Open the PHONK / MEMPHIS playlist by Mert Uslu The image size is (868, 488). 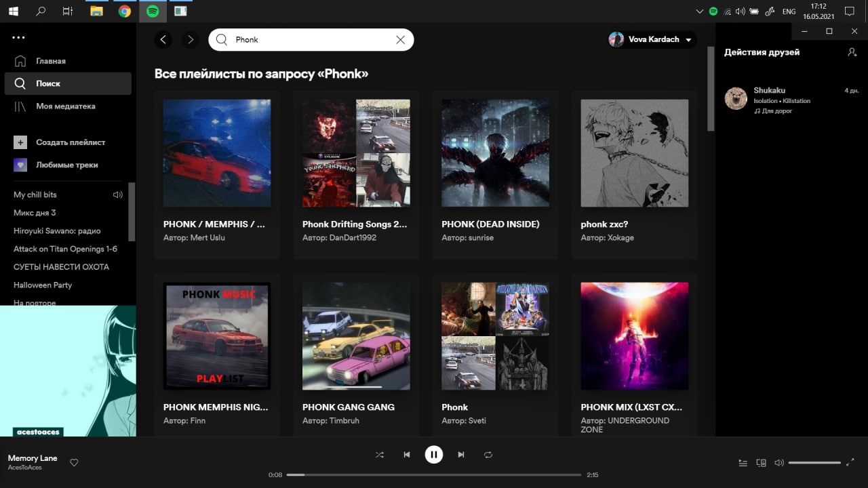[217, 174]
